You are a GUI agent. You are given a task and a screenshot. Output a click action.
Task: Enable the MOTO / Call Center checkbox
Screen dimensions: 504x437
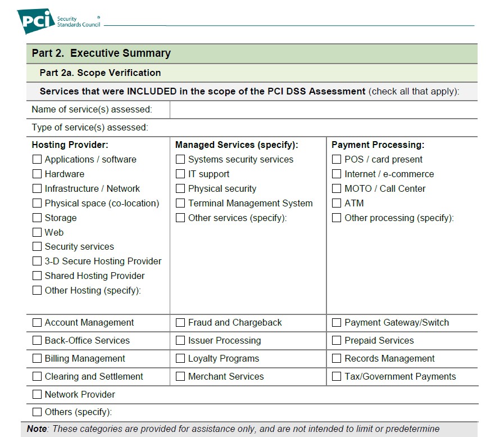337,188
